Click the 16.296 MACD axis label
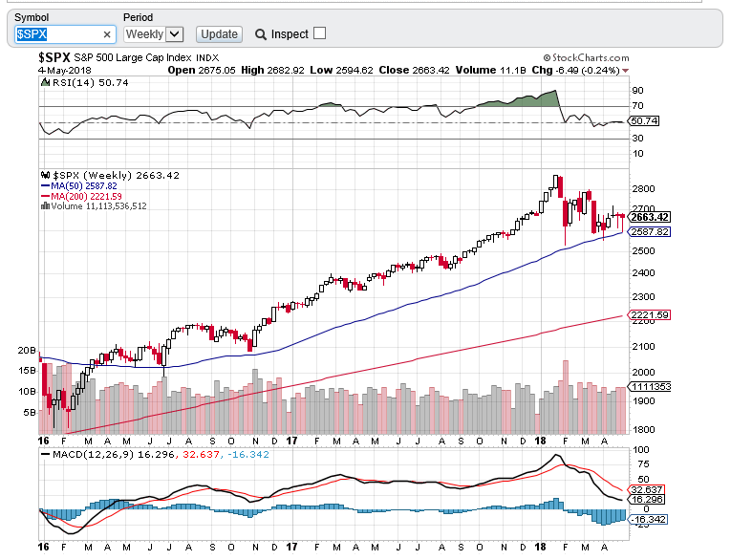The image size is (731, 560). coord(647,500)
